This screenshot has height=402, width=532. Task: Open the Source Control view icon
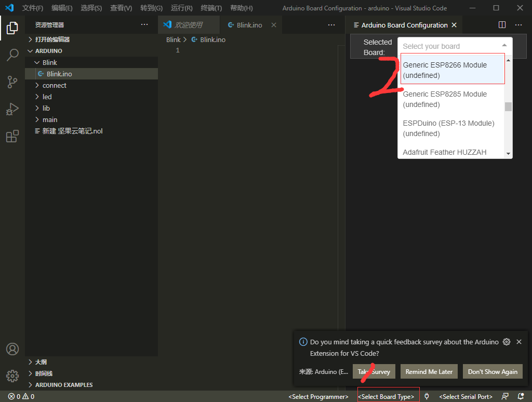pyautogui.click(x=12, y=82)
